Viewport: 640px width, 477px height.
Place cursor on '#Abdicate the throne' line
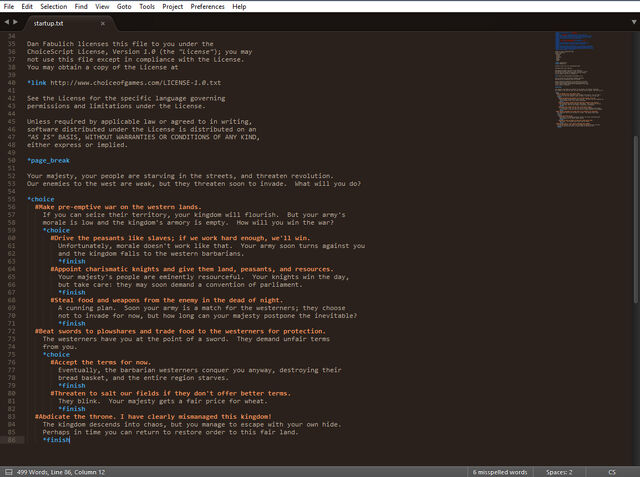point(153,417)
